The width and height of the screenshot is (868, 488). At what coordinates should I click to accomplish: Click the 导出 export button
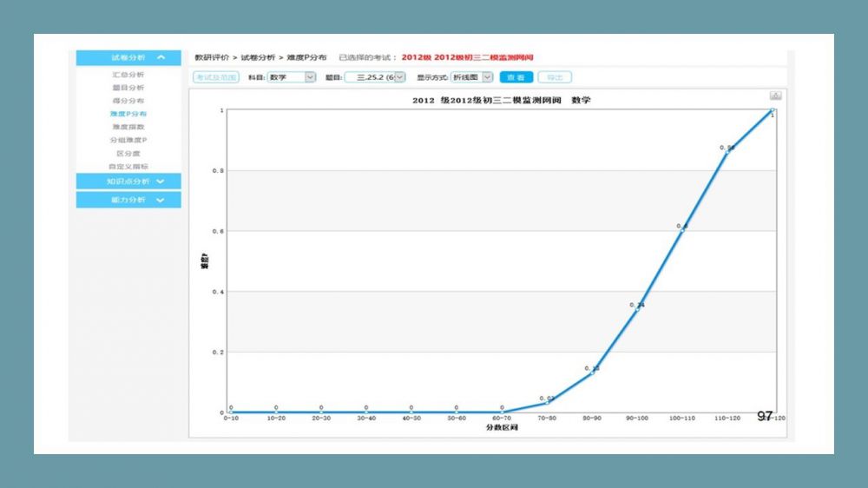[555, 77]
